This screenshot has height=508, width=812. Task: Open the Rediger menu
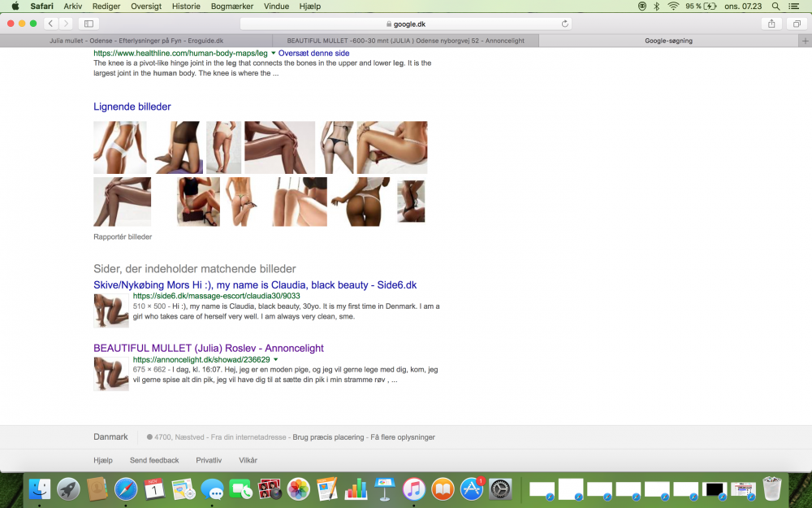tap(106, 7)
